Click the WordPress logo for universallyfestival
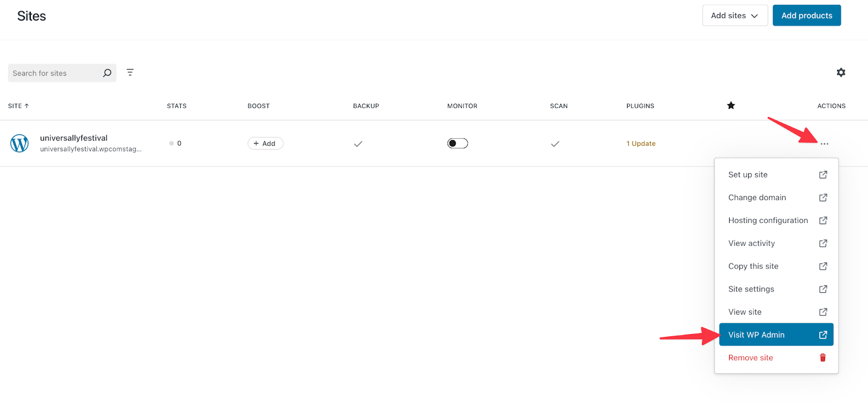Image resolution: width=868 pixels, height=402 pixels. tap(20, 143)
